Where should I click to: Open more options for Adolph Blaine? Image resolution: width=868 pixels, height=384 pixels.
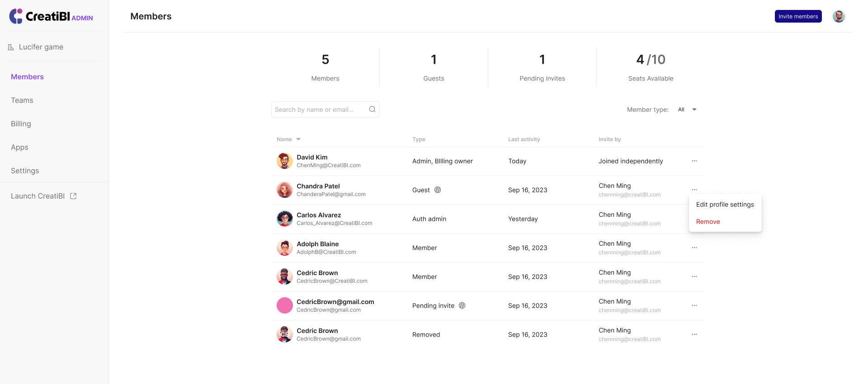[694, 248]
